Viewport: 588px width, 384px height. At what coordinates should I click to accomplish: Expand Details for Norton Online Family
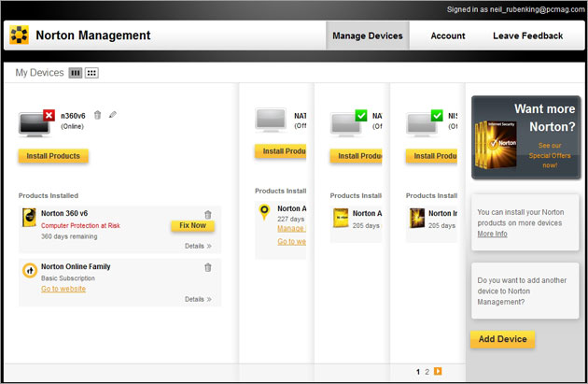[198, 299]
